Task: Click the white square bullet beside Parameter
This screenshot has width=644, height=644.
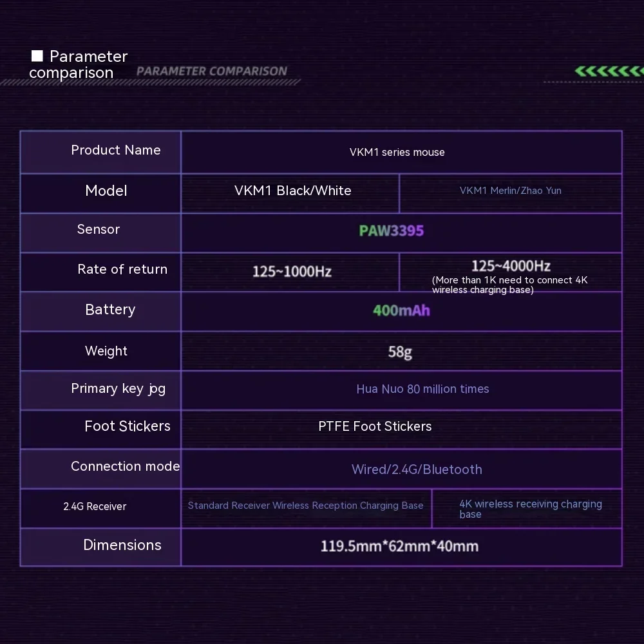Action: click(x=37, y=55)
